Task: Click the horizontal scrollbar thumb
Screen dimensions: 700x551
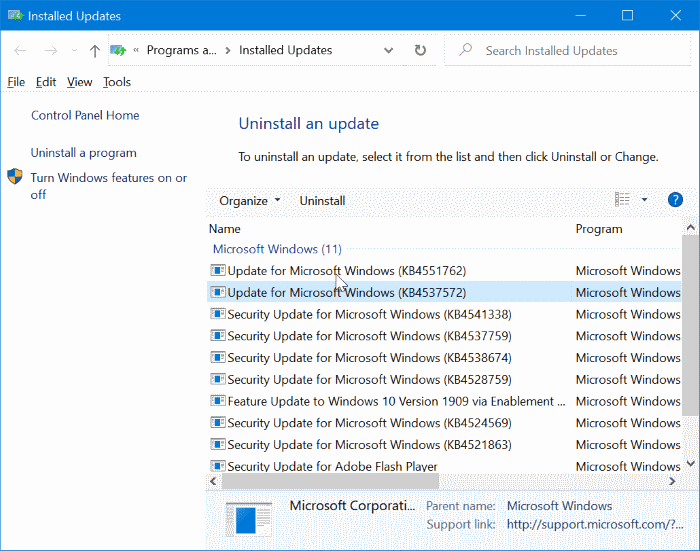Action: [330, 481]
